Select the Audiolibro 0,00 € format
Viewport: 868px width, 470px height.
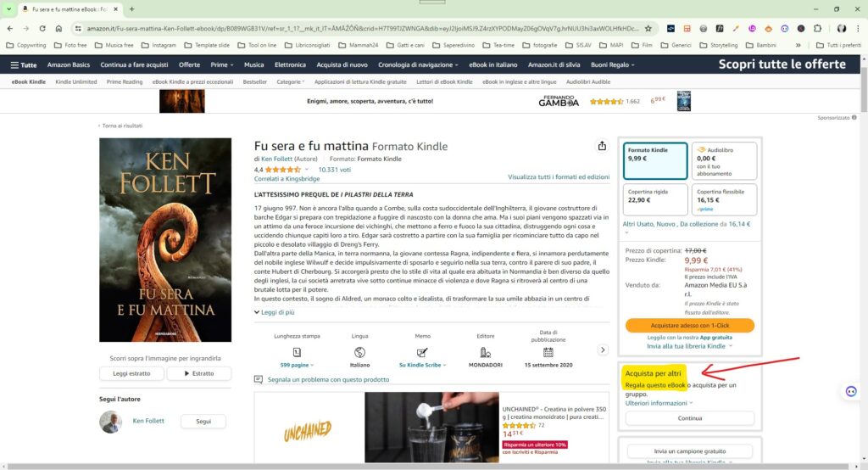click(x=724, y=160)
